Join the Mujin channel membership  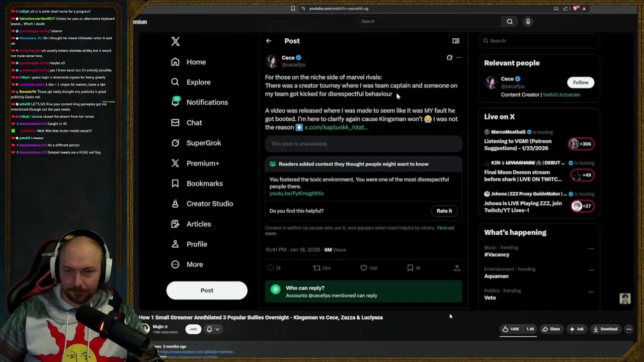193,329
